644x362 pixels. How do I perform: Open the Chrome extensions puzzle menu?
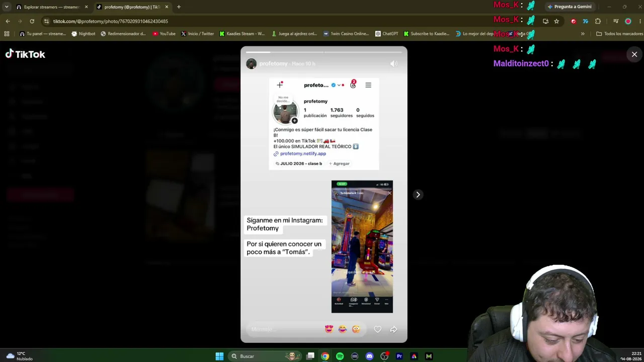(598, 21)
